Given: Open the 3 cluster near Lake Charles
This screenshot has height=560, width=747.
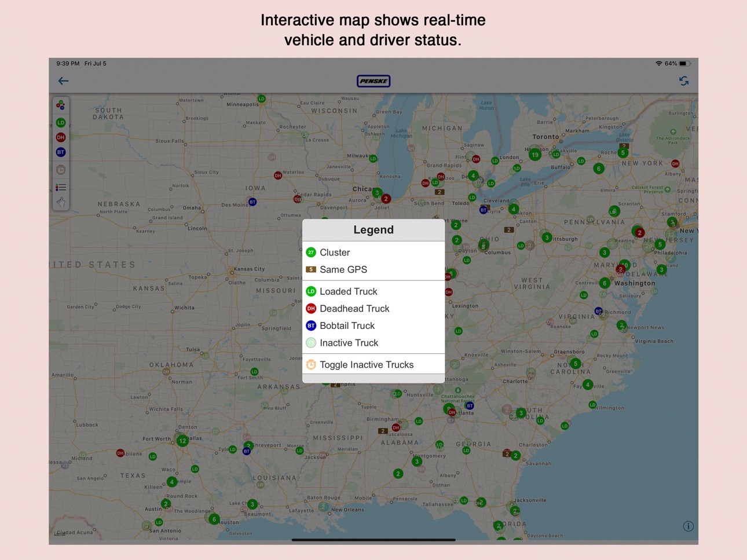Looking at the screenshot, I should [252, 504].
